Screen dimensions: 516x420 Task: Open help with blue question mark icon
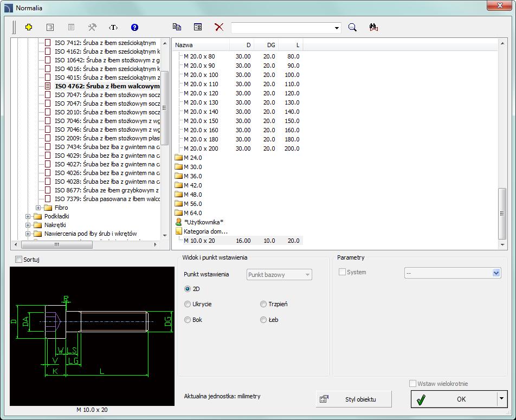[134, 27]
